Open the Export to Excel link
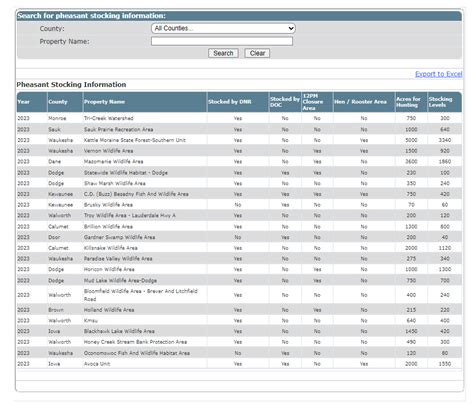The width and height of the screenshot is (474, 404). tap(438, 74)
